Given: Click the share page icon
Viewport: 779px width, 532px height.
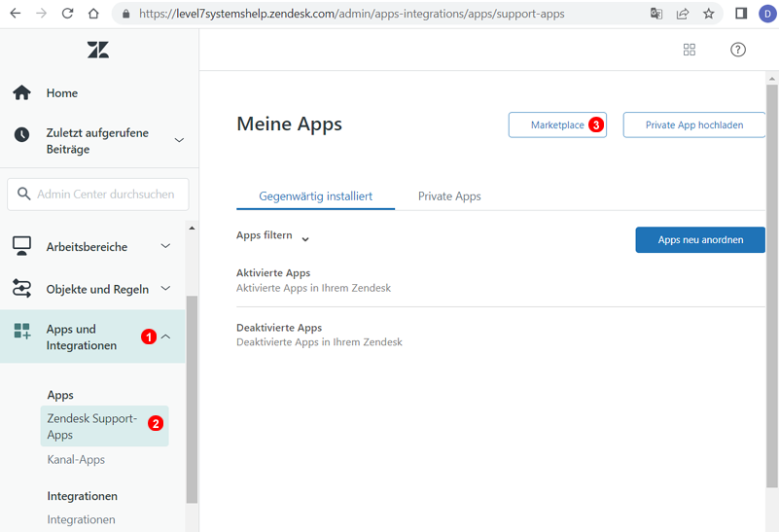Looking at the screenshot, I should pos(683,14).
